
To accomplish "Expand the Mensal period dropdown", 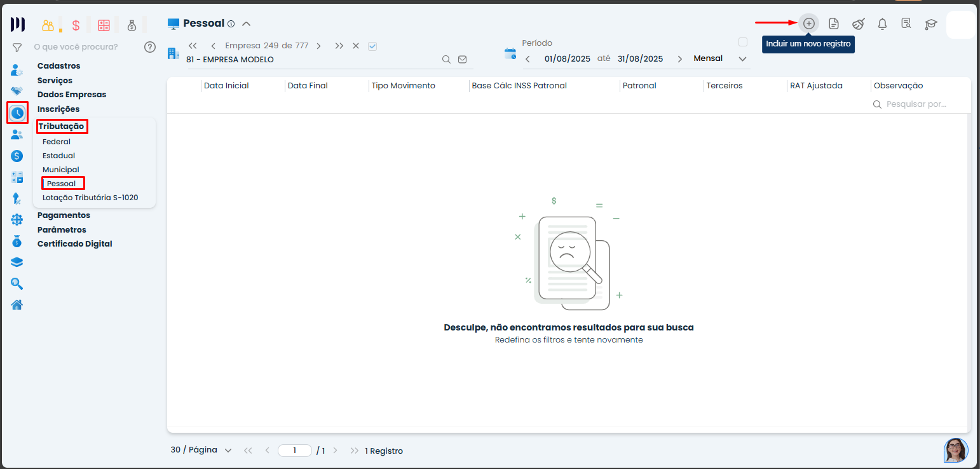I will click(742, 58).
